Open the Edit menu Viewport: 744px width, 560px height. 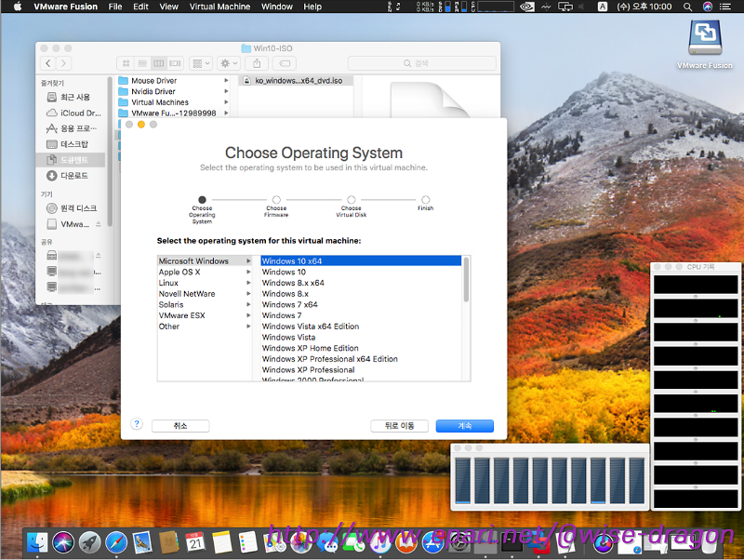[x=141, y=7]
